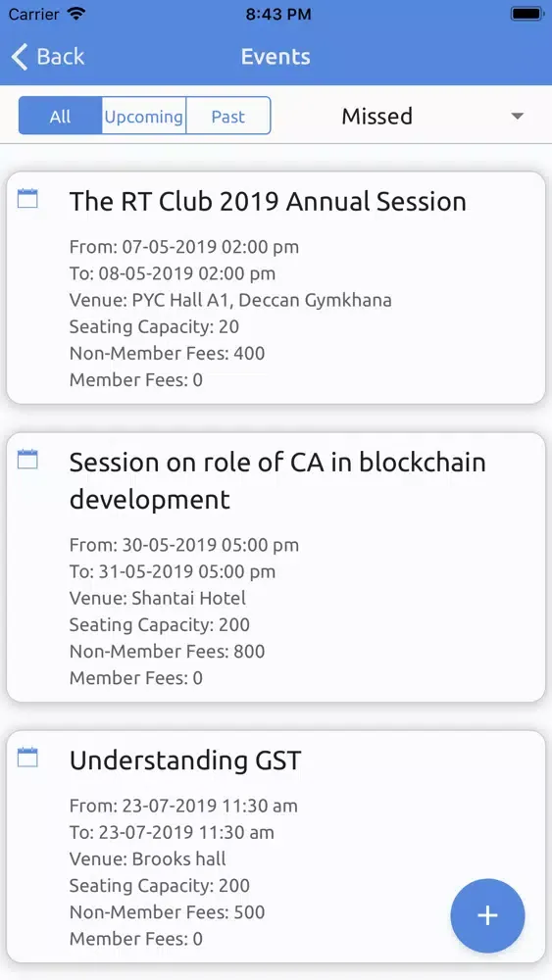Select the All filter segment
Viewport: 552px width, 980px height.
[61, 117]
